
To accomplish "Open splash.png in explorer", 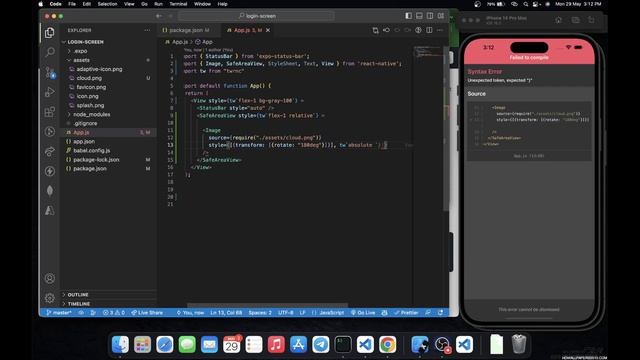I will [x=108, y=105].
